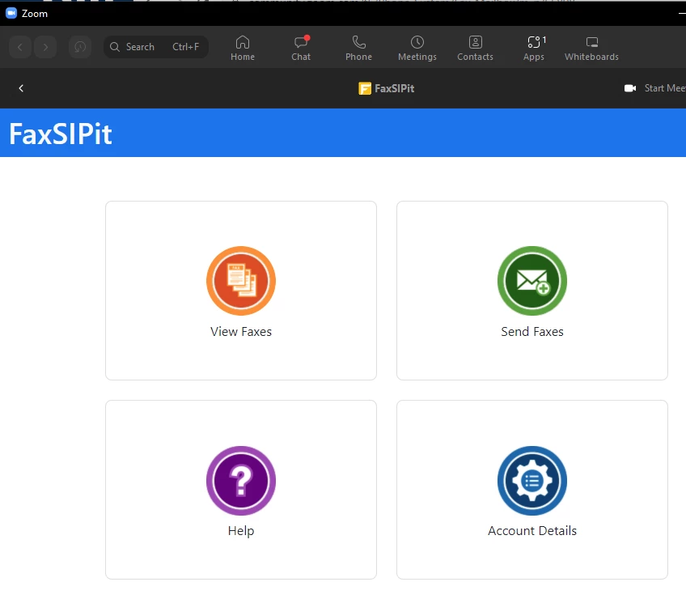Screen dimensions: 686x616
Task: Open the Account Details gear icon
Action: click(x=532, y=480)
